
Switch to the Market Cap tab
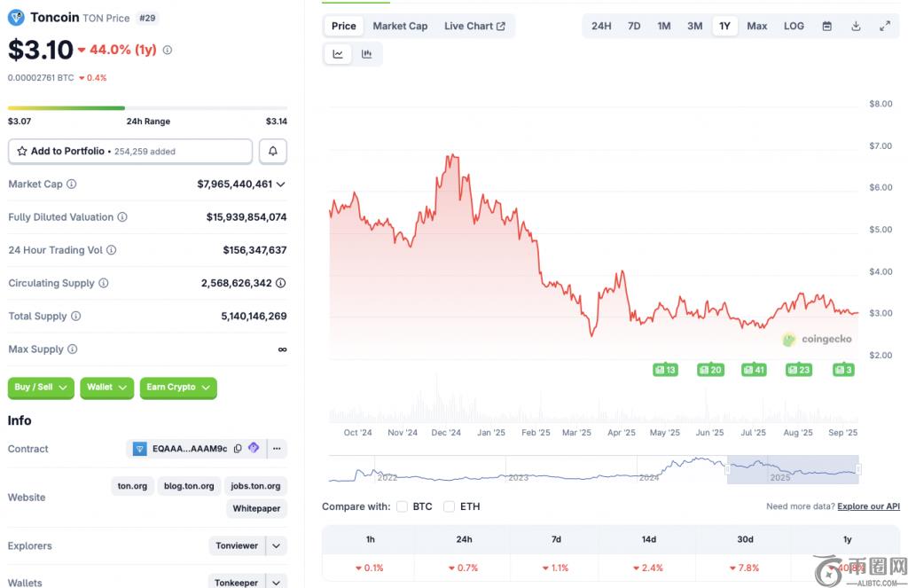400,26
